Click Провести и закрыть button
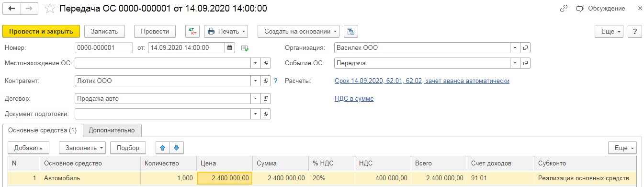 click(x=41, y=31)
